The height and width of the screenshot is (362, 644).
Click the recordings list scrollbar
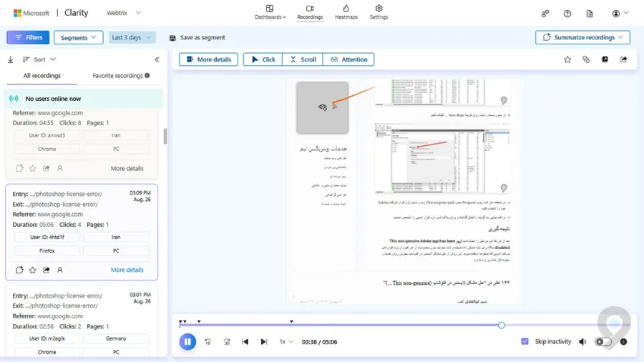[x=165, y=136]
